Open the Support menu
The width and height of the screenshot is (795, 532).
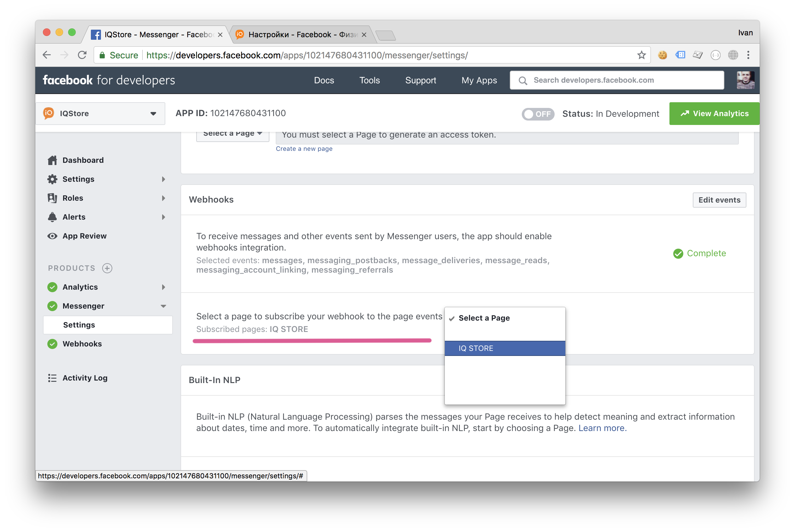(x=421, y=80)
